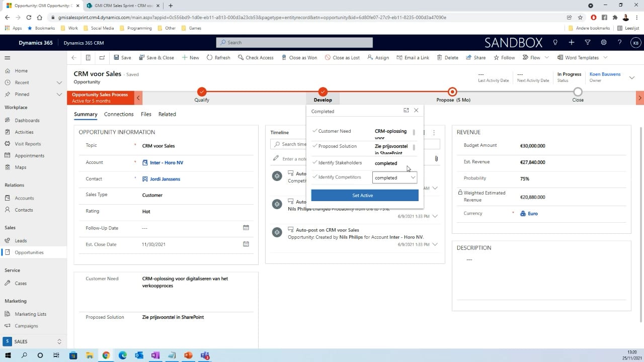Viewport: 644px width, 362px height.
Task: Open Est. Close Date calendar picker
Action: pos(246,244)
